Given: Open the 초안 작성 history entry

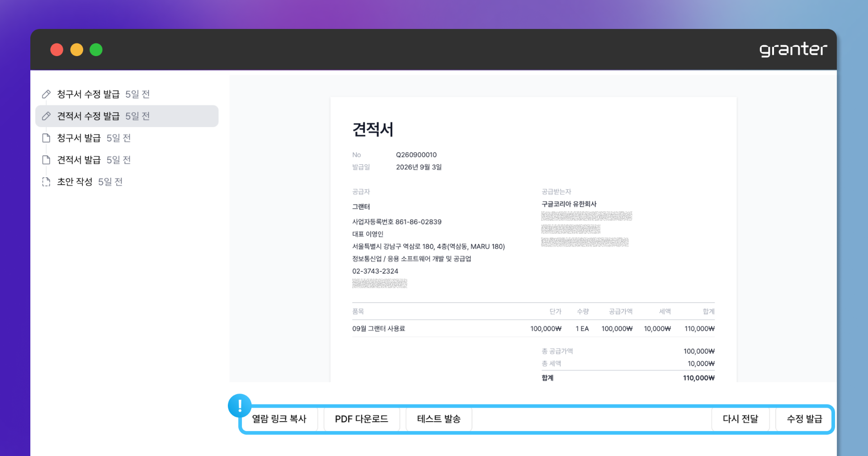Looking at the screenshot, I should click(x=127, y=182).
